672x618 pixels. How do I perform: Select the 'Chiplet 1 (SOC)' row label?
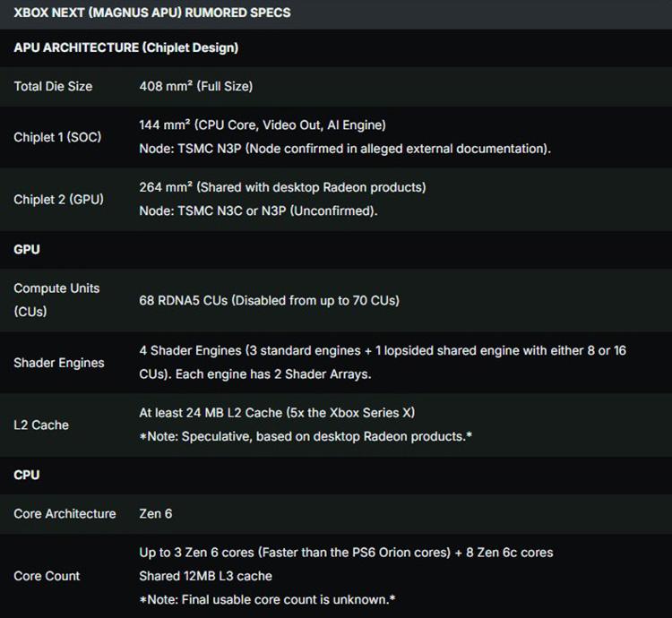click(57, 137)
